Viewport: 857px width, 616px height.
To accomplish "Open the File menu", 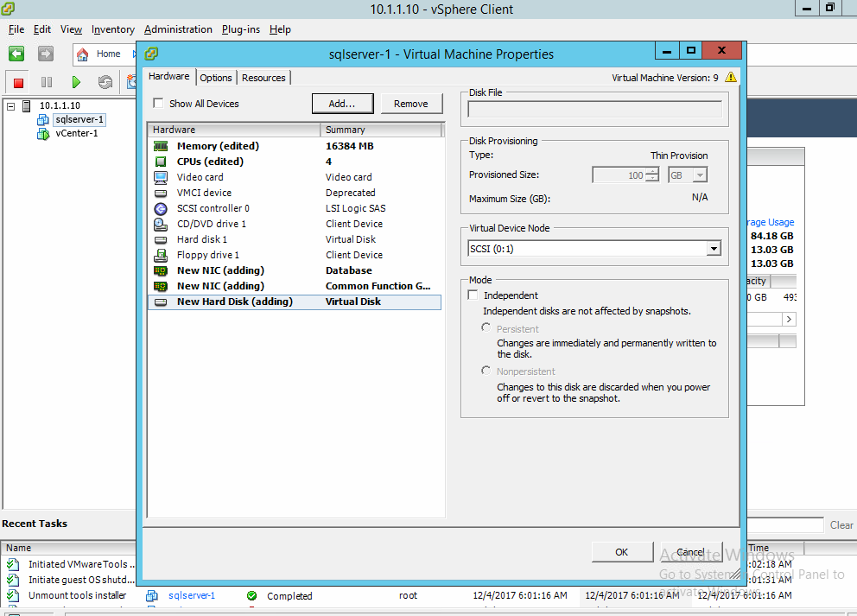I will tap(16, 29).
